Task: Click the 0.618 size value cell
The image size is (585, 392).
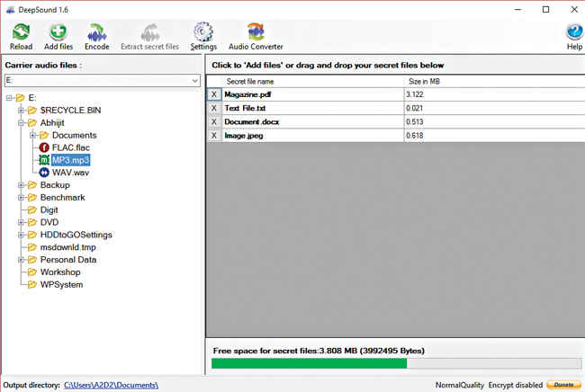Action: pos(495,136)
